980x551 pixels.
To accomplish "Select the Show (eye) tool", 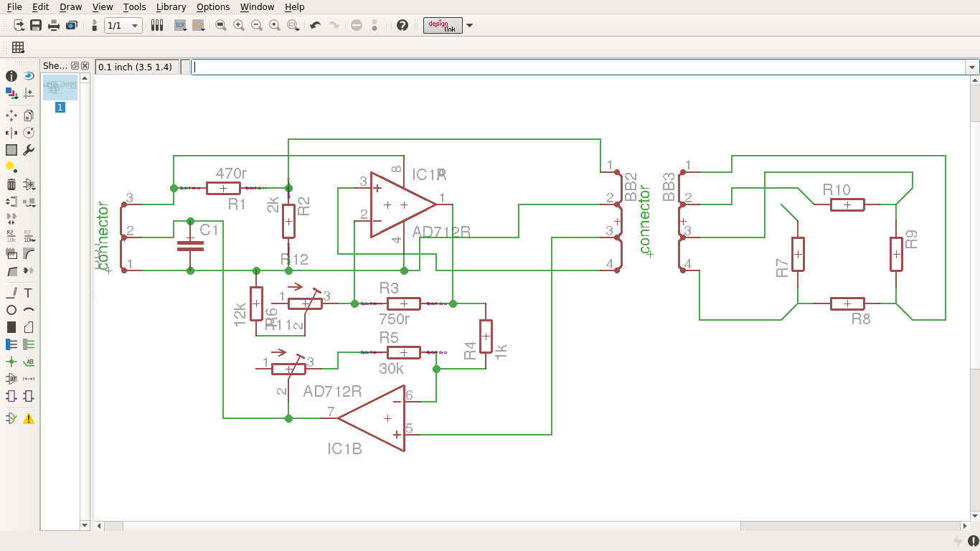I will (29, 76).
